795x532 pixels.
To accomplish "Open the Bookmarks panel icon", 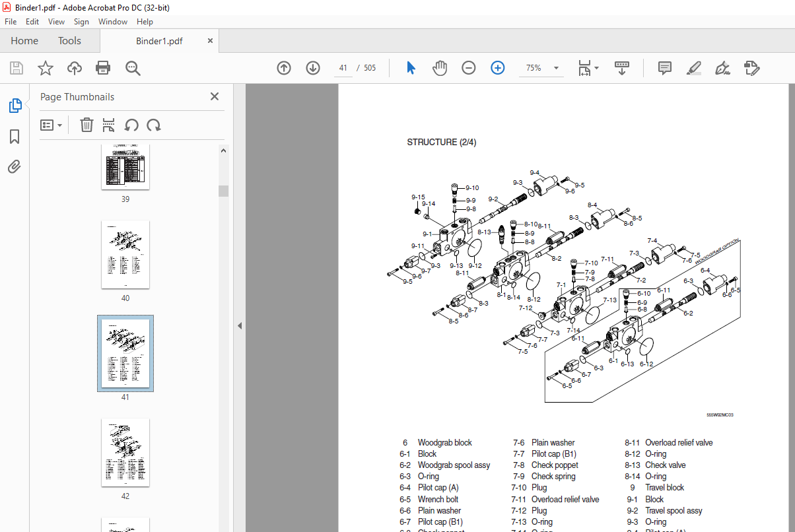I will [x=15, y=137].
